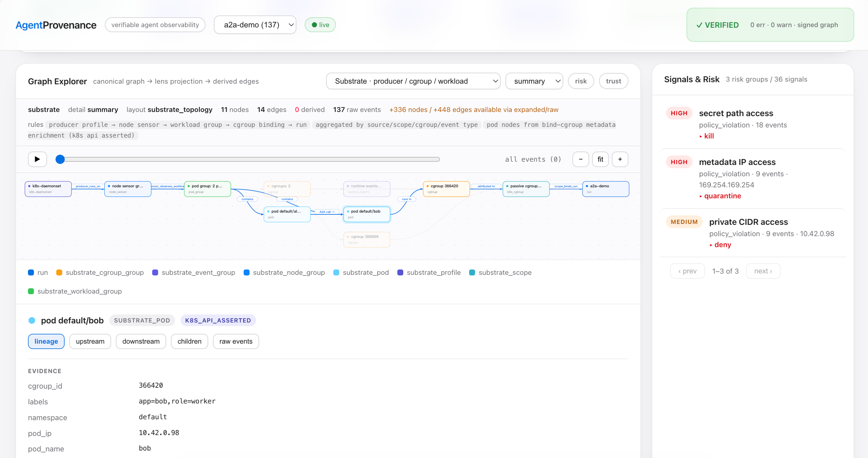The image size is (868, 458).
Task: Click the VERIFIED signed graph badge
Action: (x=770, y=25)
